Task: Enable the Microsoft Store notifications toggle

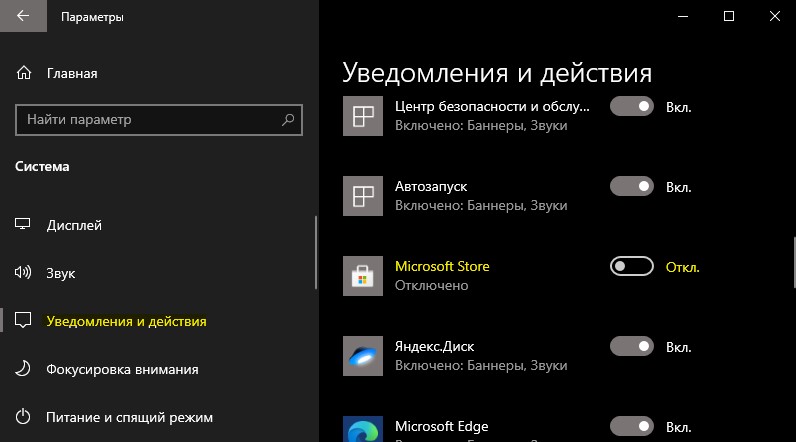Action: point(632,266)
